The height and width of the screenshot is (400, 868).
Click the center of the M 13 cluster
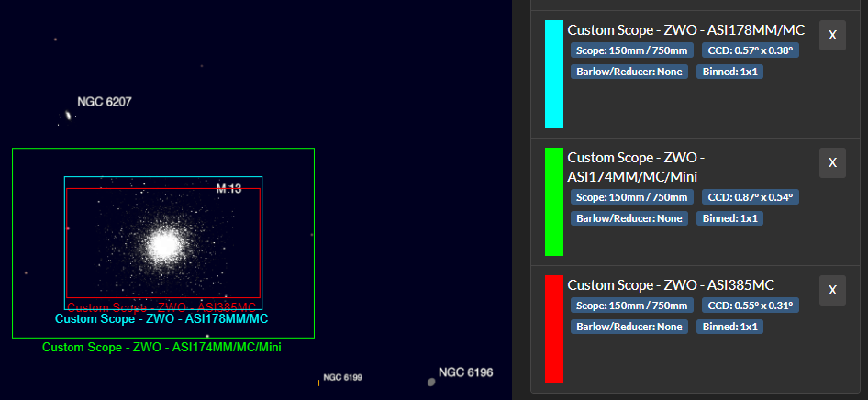click(x=165, y=245)
